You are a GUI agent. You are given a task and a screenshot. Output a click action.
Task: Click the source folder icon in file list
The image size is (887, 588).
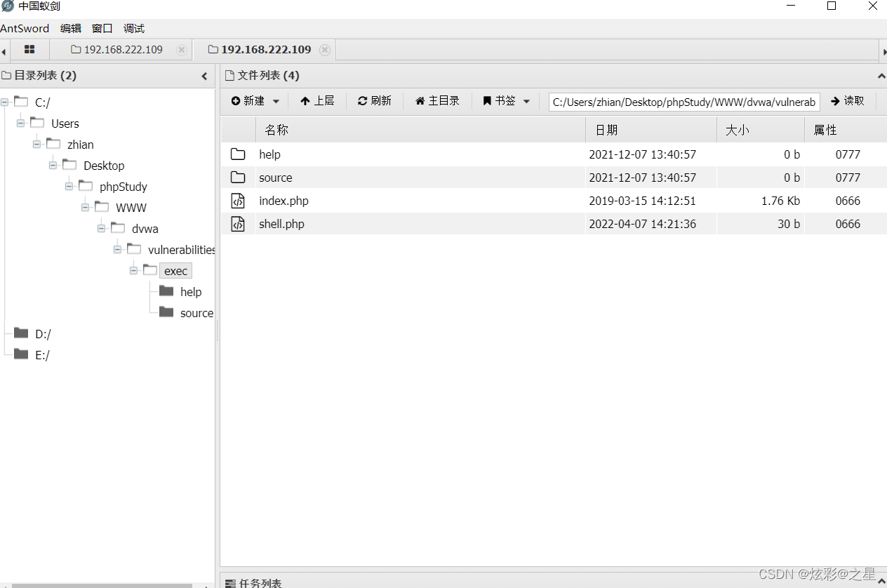pyautogui.click(x=238, y=178)
